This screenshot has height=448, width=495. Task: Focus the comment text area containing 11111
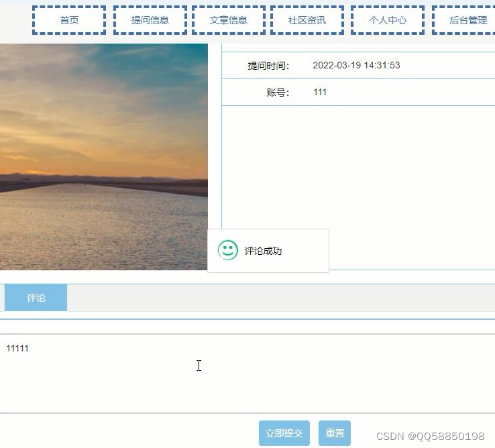(x=248, y=373)
